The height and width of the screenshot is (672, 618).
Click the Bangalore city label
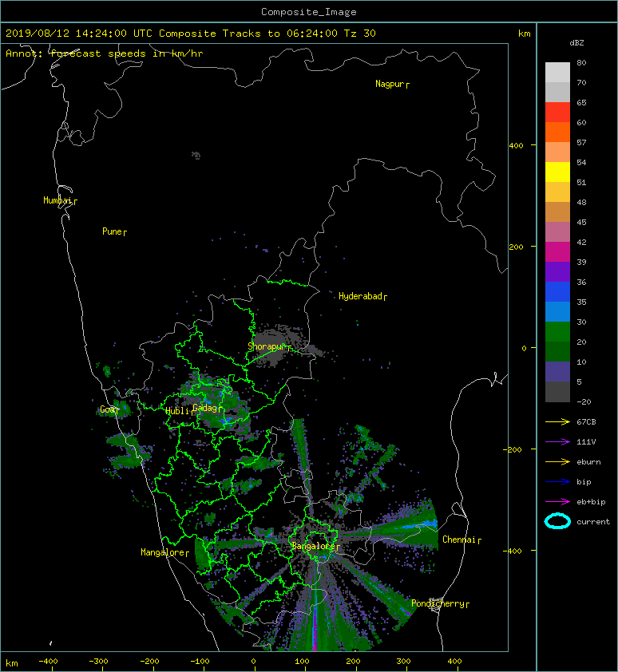(x=315, y=546)
